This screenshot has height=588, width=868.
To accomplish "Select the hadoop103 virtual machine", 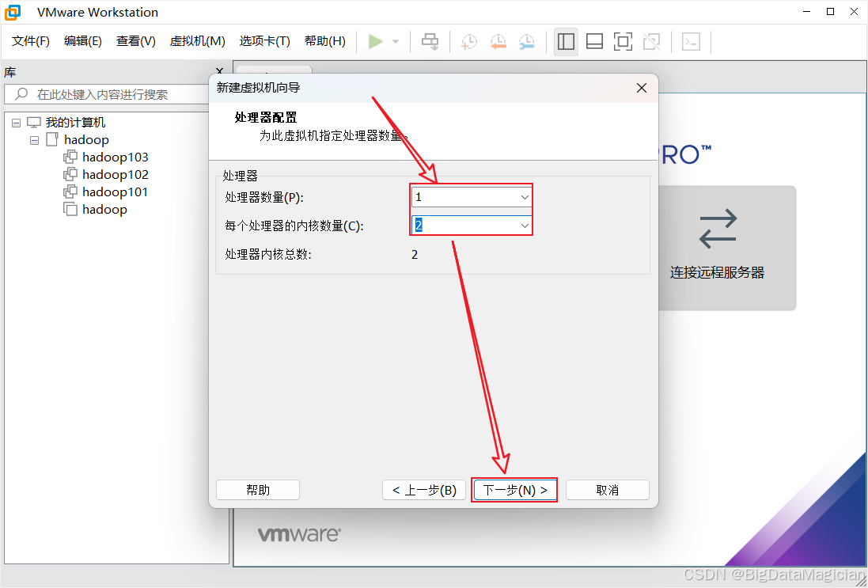I will pyautogui.click(x=116, y=157).
